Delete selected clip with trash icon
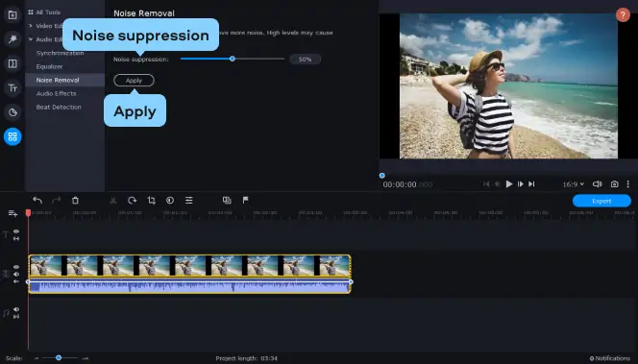Image resolution: width=638 pixels, height=364 pixels. (x=75, y=200)
